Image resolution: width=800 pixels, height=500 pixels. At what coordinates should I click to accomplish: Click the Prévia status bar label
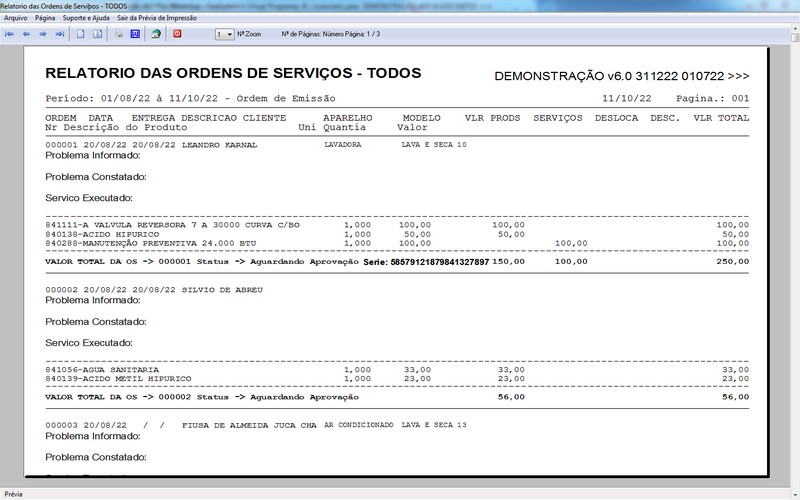click(x=13, y=494)
